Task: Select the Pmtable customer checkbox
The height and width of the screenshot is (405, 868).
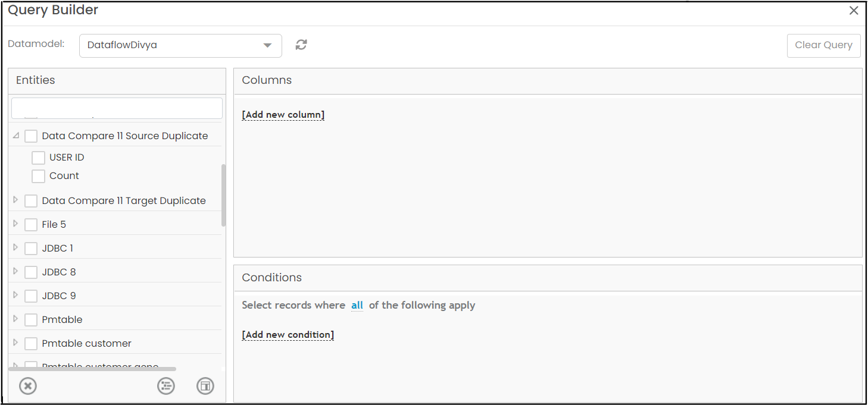Action: coord(31,344)
